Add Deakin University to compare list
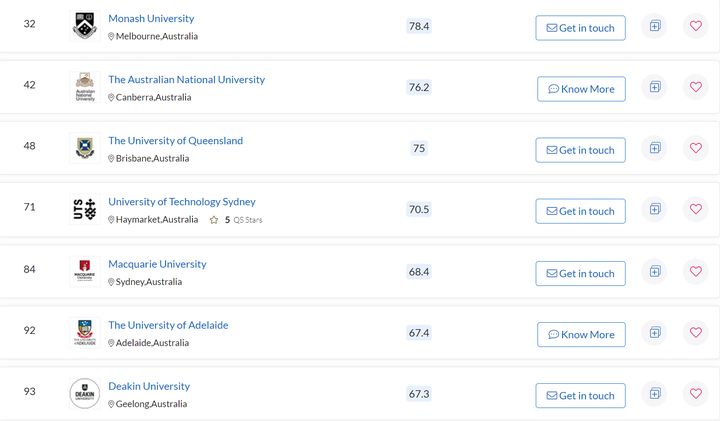The image size is (720, 421). click(x=655, y=393)
